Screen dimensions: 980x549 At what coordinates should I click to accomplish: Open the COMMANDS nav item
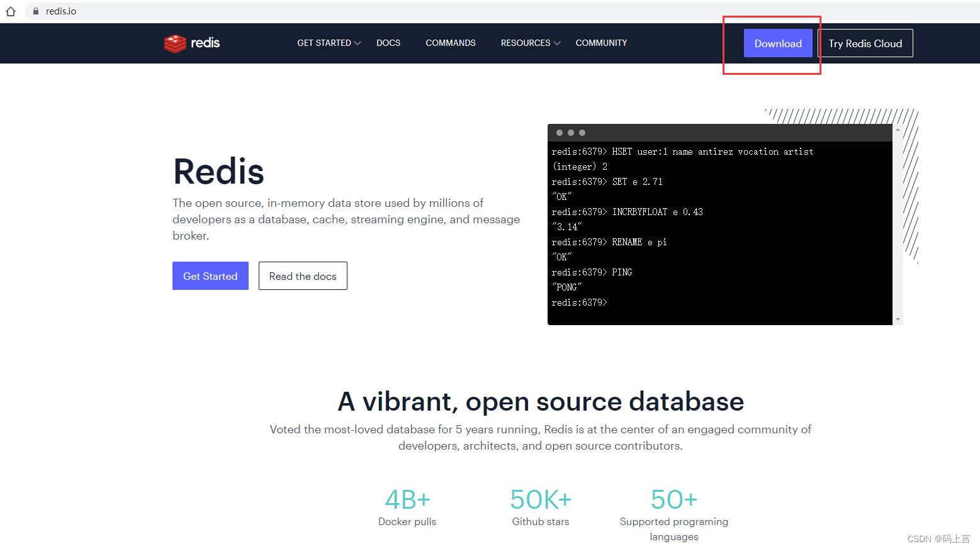(451, 43)
